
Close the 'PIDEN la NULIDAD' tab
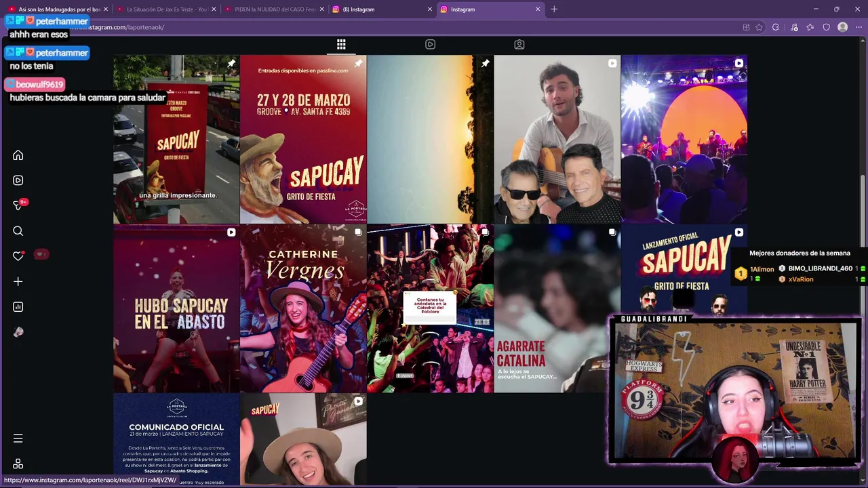(321, 9)
